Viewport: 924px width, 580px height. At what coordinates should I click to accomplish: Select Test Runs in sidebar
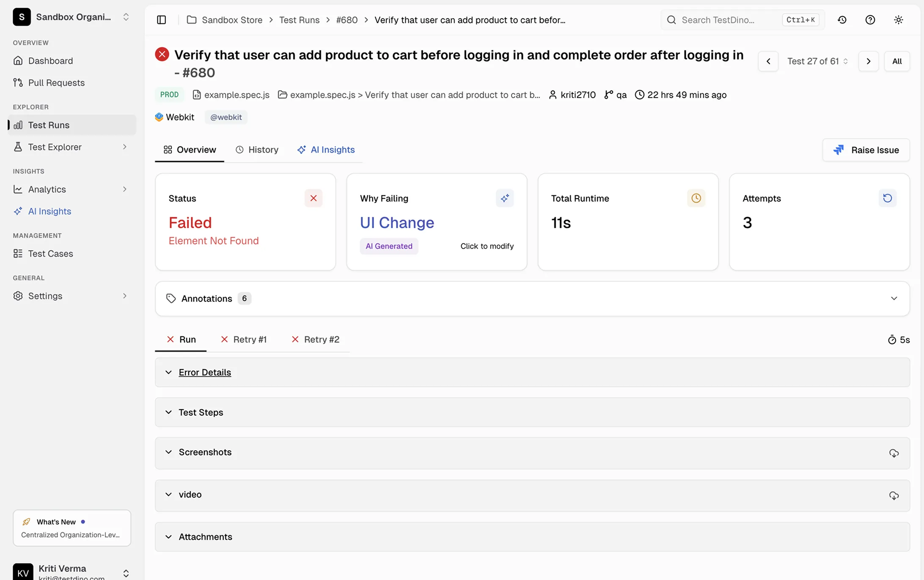click(72, 125)
